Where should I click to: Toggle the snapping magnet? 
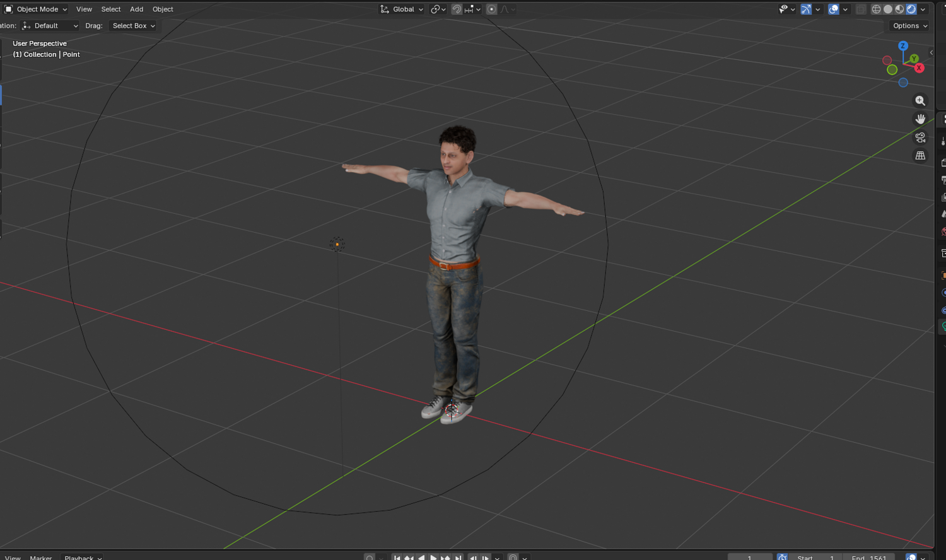(x=457, y=9)
